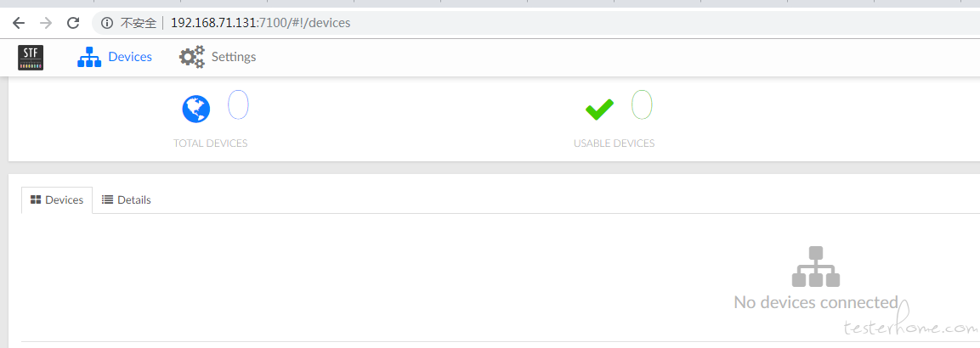The image size is (980, 348).
Task: Click the total devices count zero
Action: point(238,104)
